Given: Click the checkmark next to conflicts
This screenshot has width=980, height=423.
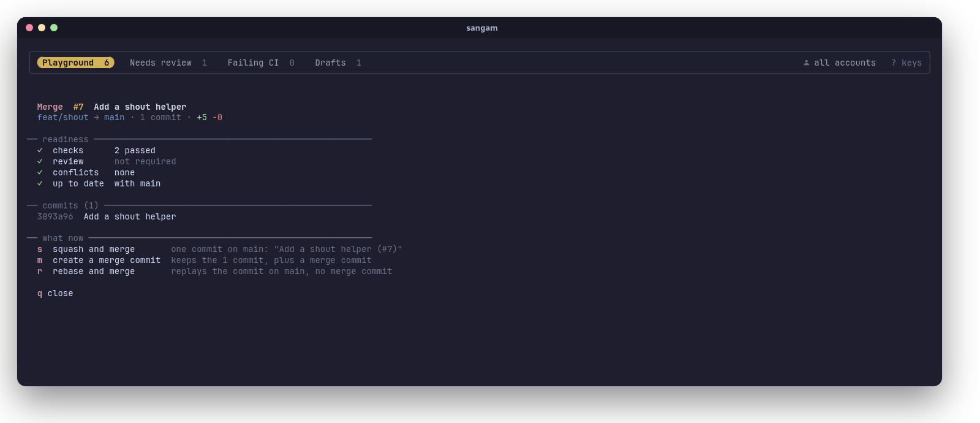Looking at the screenshot, I should [40, 173].
